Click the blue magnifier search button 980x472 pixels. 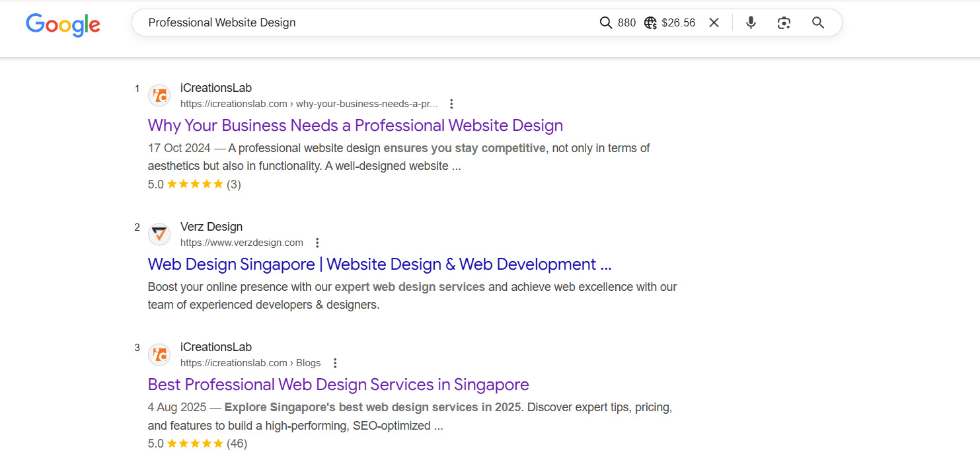(x=818, y=23)
